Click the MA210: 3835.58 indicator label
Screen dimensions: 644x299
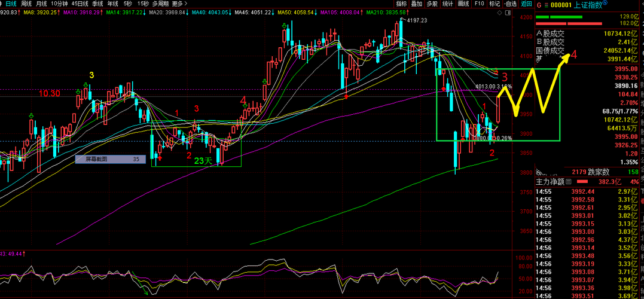coord(387,13)
